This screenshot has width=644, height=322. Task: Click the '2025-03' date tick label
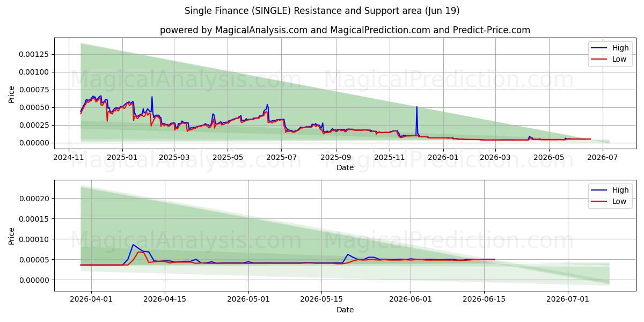point(174,157)
